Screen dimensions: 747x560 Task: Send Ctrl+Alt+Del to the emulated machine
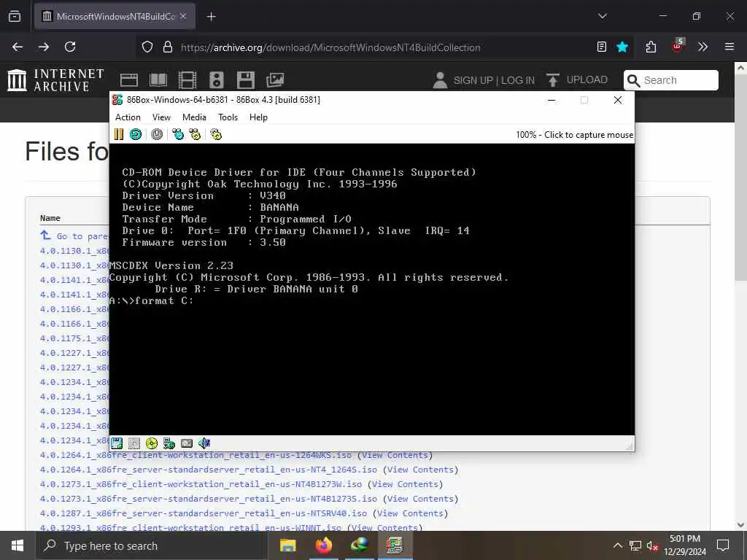[x=178, y=134]
